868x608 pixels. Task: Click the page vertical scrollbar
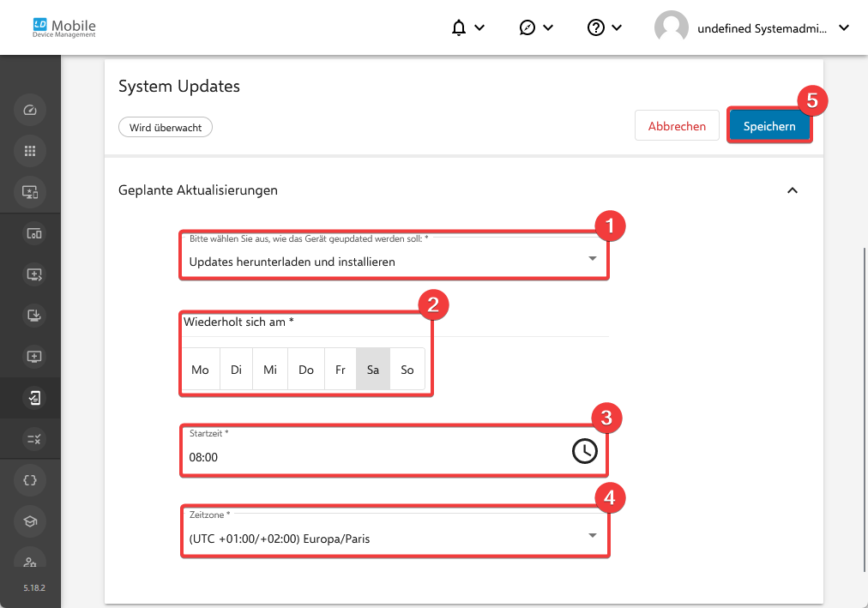865,409
